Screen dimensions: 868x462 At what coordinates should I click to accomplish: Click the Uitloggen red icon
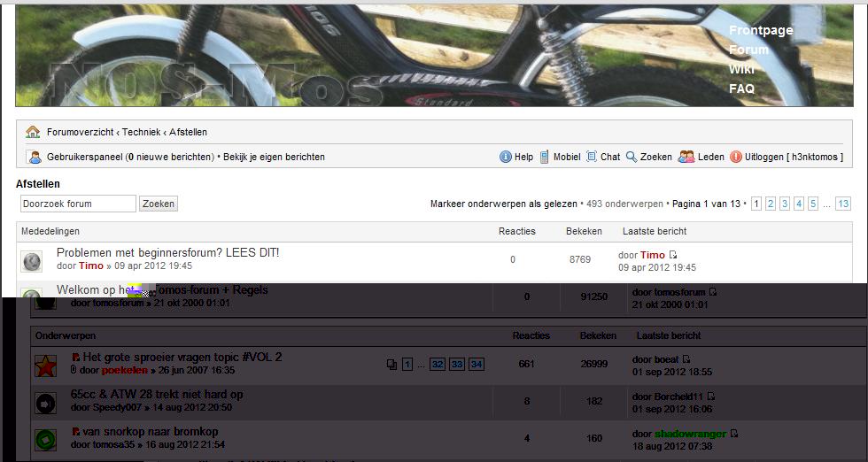click(736, 157)
